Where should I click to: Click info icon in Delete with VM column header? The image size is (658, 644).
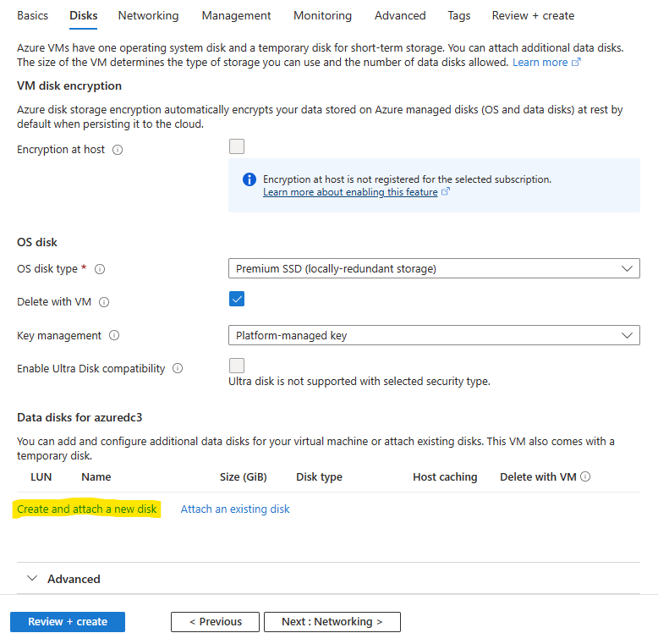coord(585,476)
